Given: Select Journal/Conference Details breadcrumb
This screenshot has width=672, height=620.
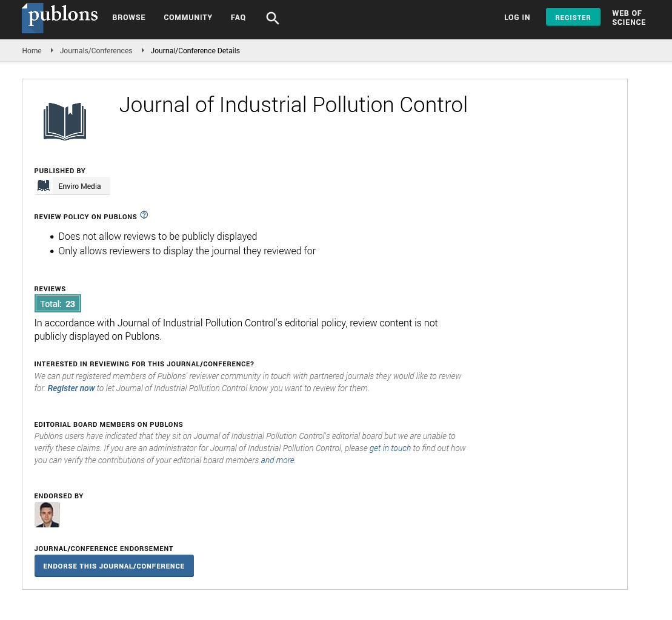Looking at the screenshot, I should click(x=195, y=51).
